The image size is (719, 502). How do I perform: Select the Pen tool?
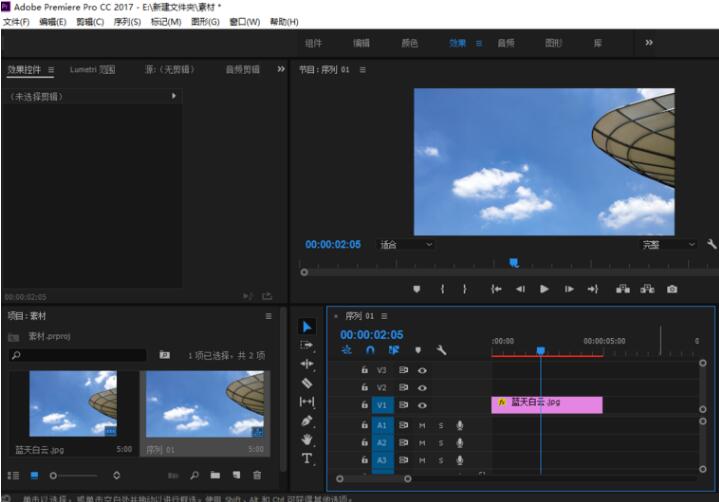tap(307, 421)
